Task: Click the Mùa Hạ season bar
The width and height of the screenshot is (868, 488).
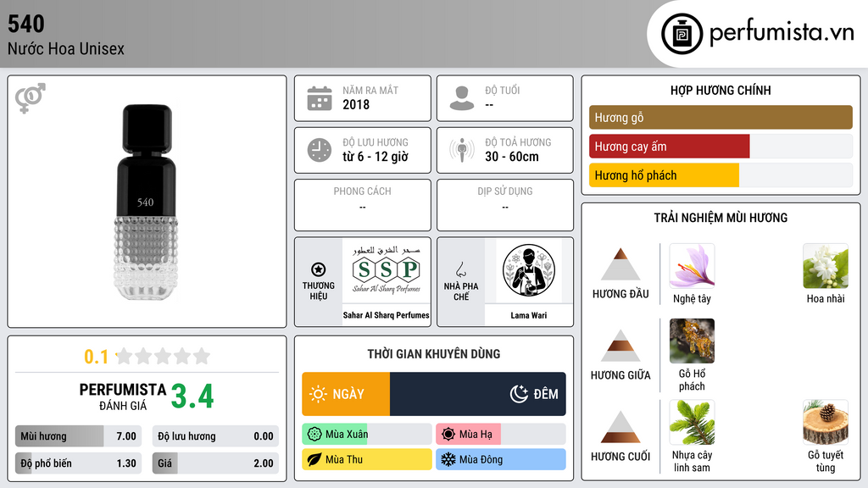Action: coord(501,435)
